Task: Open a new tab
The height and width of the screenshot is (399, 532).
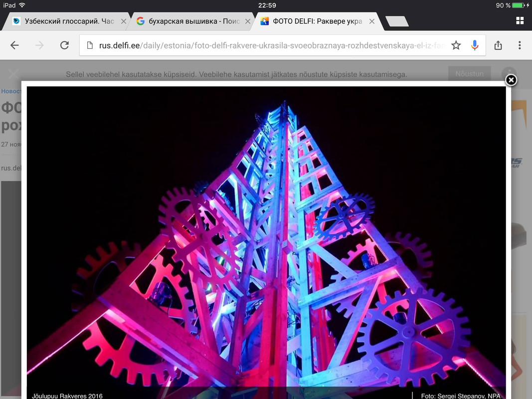Action: [x=397, y=21]
